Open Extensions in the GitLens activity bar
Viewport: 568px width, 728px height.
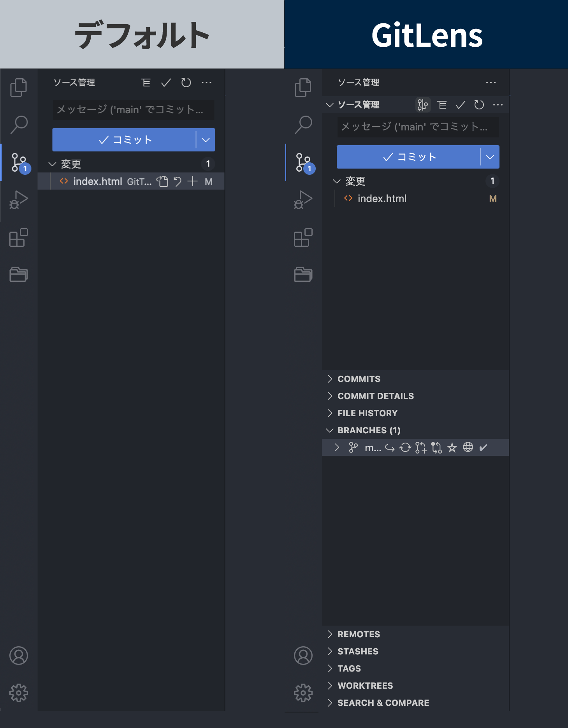303,237
